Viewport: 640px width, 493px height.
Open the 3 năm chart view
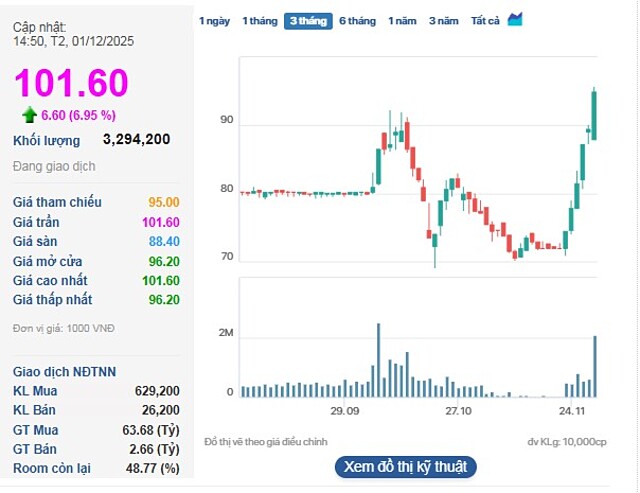(444, 21)
